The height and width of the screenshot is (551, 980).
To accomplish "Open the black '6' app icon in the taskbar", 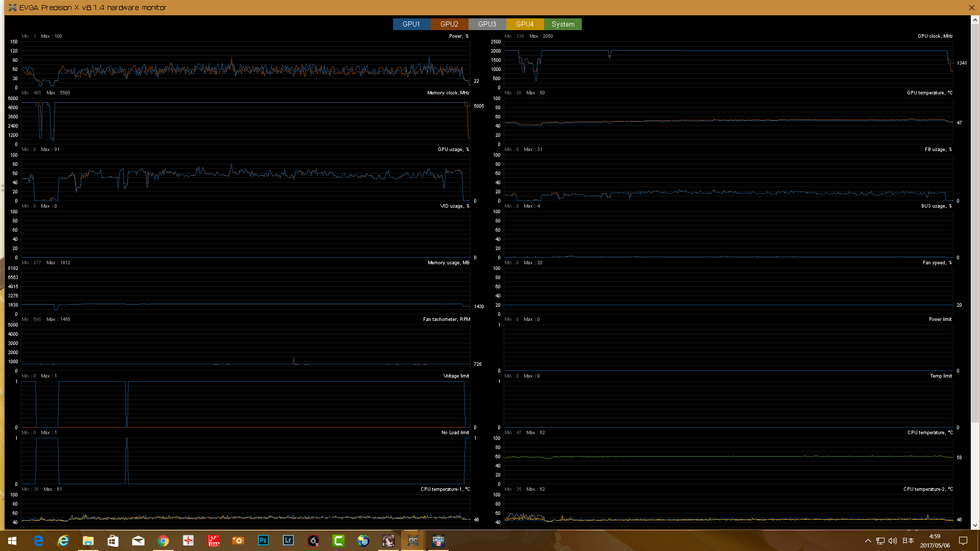I will (x=313, y=541).
